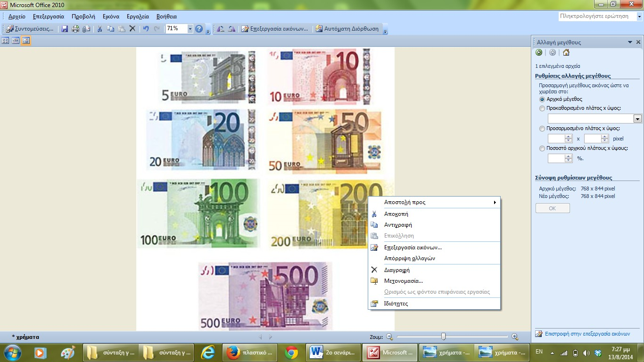Open Internet Explorer from taskbar
Screen dimensions: 644x362
point(207,352)
